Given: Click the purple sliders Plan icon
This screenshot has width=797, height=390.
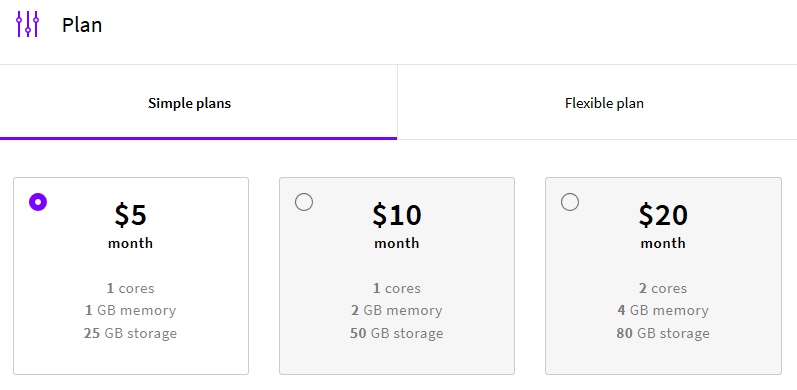Looking at the screenshot, I should click(27, 24).
